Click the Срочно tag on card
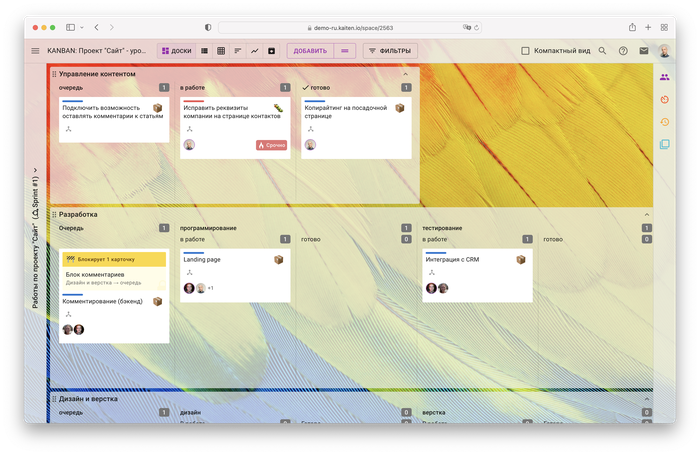Image resolution: width=700 pixels, height=455 pixels. [x=272, y=145]
